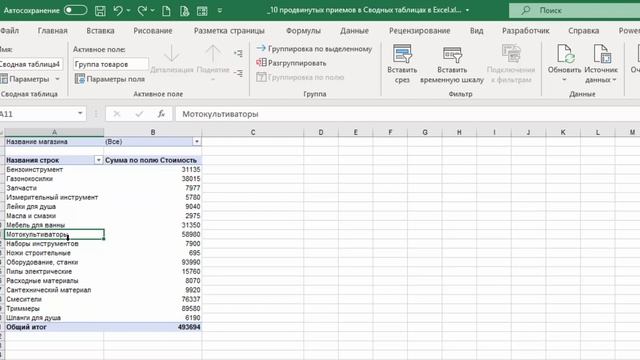Switch to the Формулы tab

[x=303, y=31]
